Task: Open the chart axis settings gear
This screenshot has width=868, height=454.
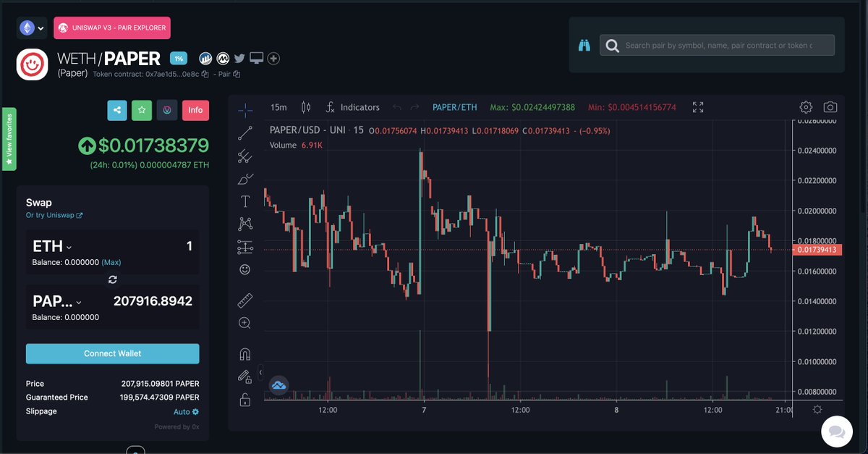Action: (817, 410)
